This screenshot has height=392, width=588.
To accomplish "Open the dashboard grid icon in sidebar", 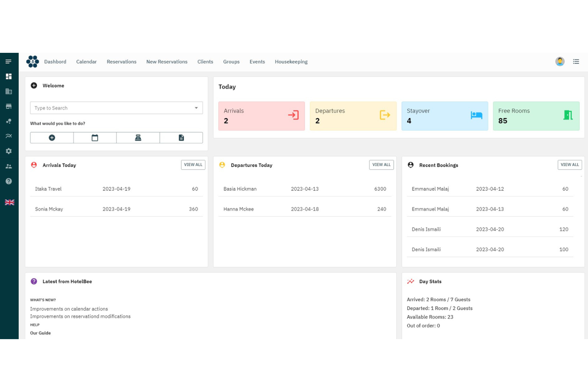I will [8, 76].
